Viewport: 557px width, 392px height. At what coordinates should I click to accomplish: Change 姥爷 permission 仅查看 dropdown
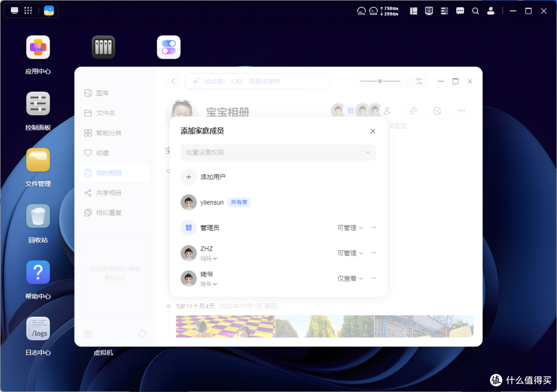(x=350, y=279)
